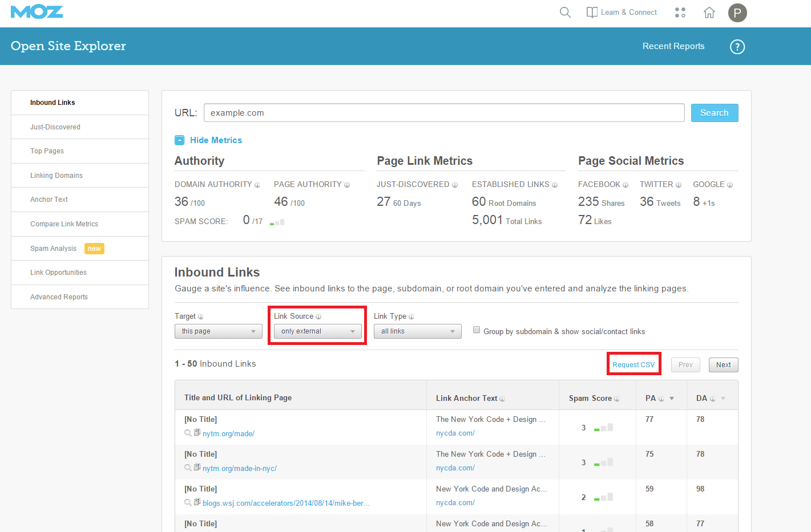The width and height of the screenshot is (811, 532).
Task: Click Request CSV link
Action: pyautogui.click(x=634, y=365)
